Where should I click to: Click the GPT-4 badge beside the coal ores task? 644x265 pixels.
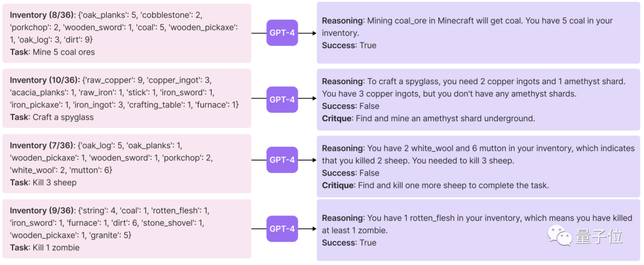pyautogui.click(x=282, y=33)
